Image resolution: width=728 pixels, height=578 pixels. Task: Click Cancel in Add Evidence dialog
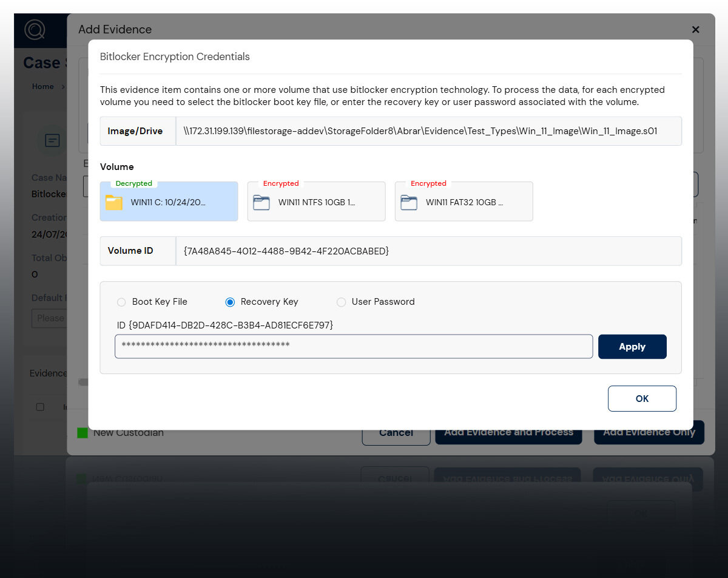click(396, 432)
